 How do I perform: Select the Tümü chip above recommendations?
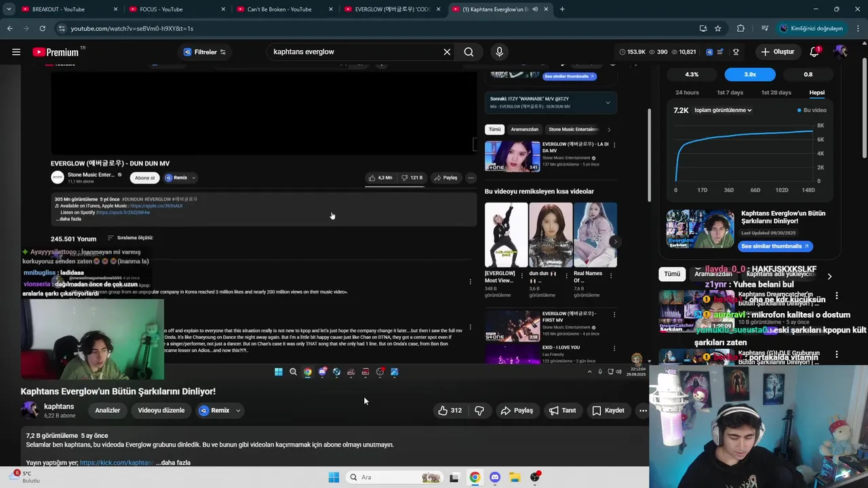point(672,274)
